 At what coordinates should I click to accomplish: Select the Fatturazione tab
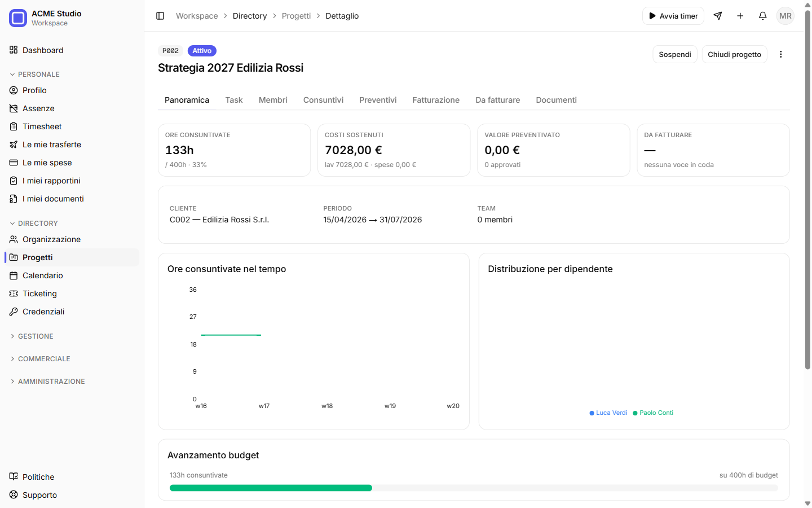(436, 100)
